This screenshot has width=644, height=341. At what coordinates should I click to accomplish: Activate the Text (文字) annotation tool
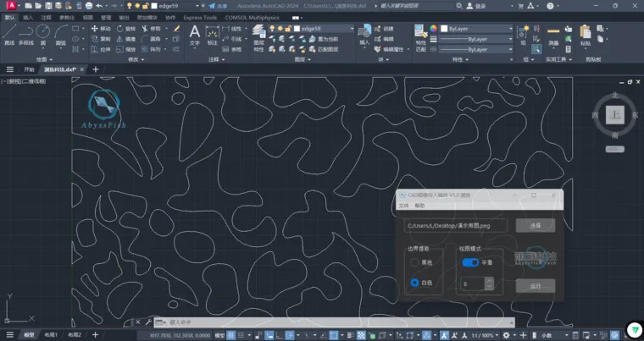[195, 35]
